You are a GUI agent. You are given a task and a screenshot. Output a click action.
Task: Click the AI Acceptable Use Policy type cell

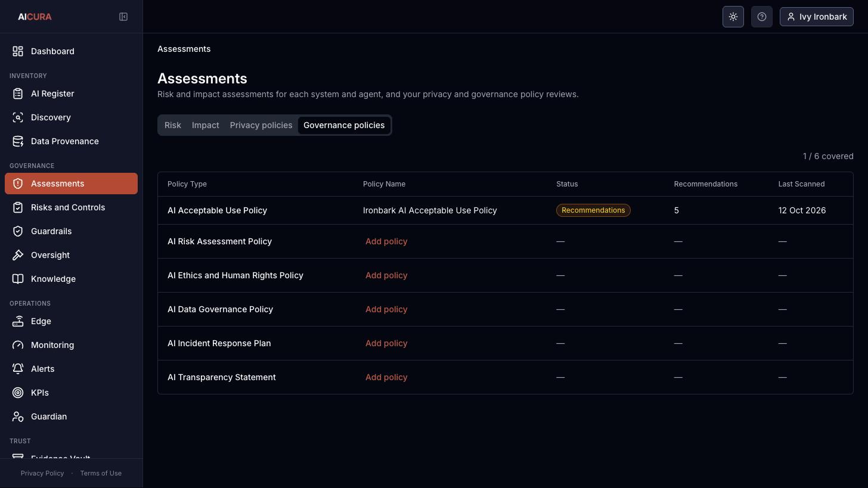click(x=217, y=210)
